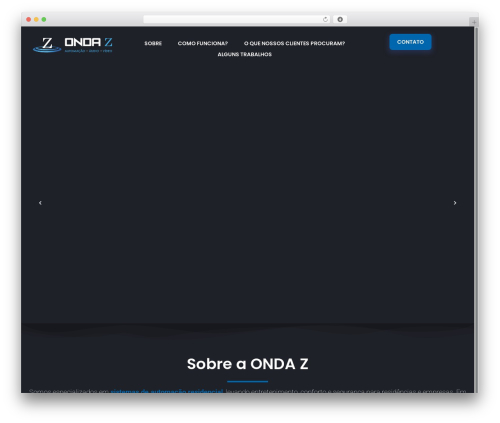Open the COMO FUNCIONA? menu item
This screenshot has height=423, width=500.
click(203, 43)
